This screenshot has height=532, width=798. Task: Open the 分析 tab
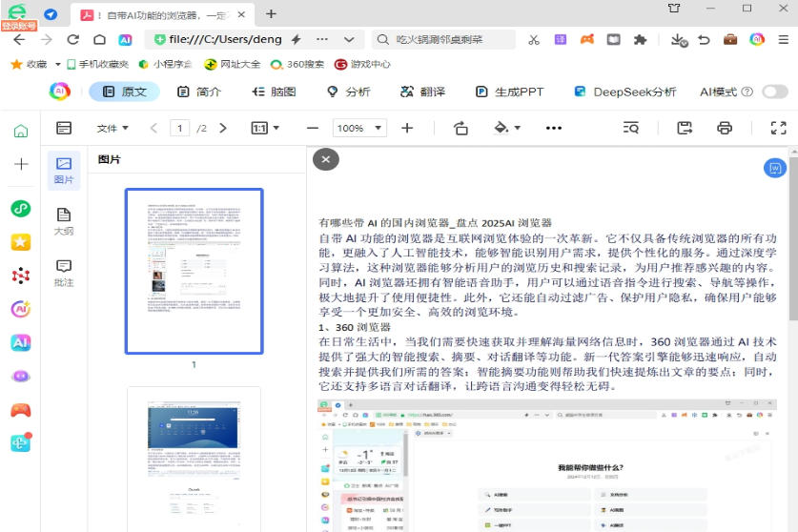click(348, 92)
